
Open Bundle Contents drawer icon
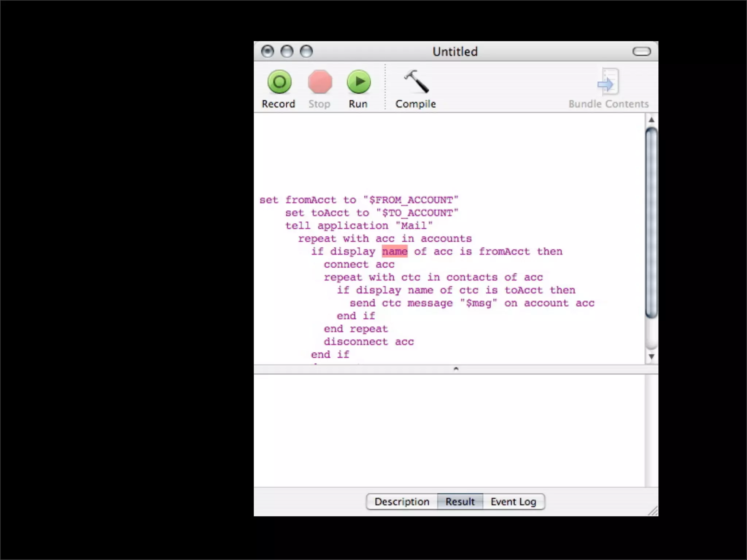click(608, 82)
